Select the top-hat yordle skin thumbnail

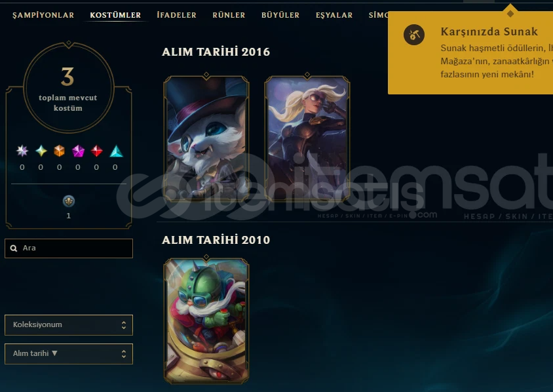point(206,138)
